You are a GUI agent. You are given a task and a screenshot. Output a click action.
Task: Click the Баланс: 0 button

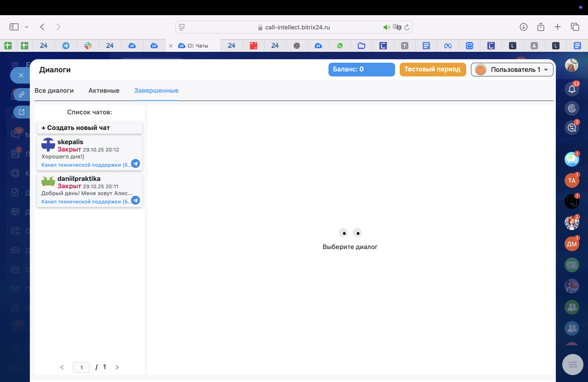(x=361, y=69)
